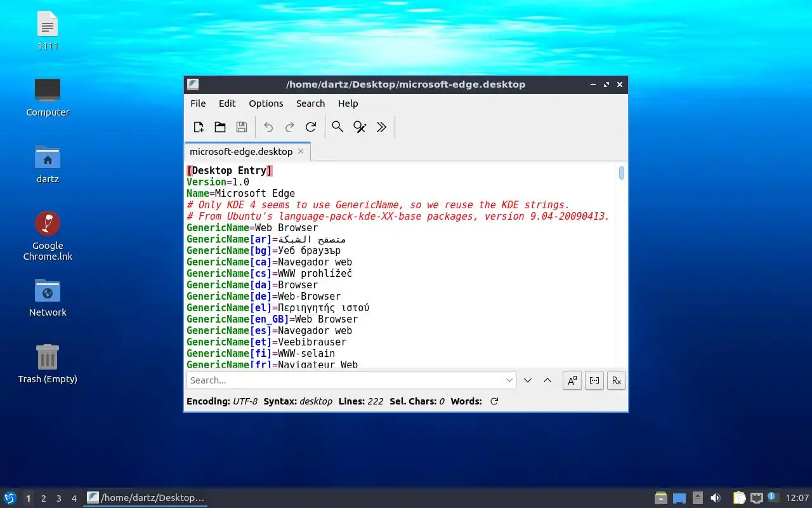Click the network connection tray icon
This screenshot has width=812, height=508.
[756, 498]
